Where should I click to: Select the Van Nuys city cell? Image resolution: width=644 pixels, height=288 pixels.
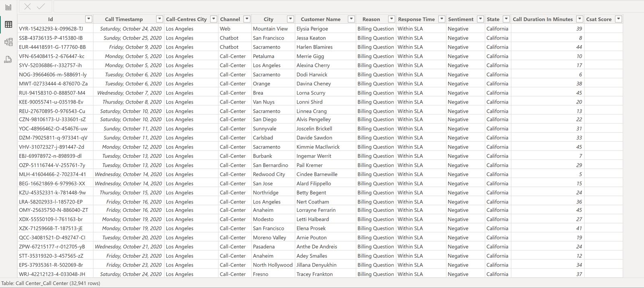[264, 102]
